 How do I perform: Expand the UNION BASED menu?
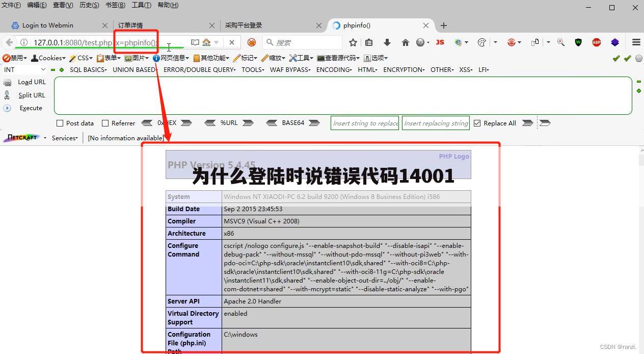tap(135, 70)
